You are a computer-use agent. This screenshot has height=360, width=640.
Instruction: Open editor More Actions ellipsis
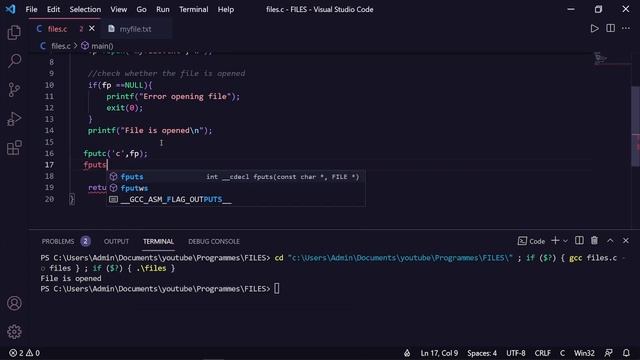coord(626,28)
